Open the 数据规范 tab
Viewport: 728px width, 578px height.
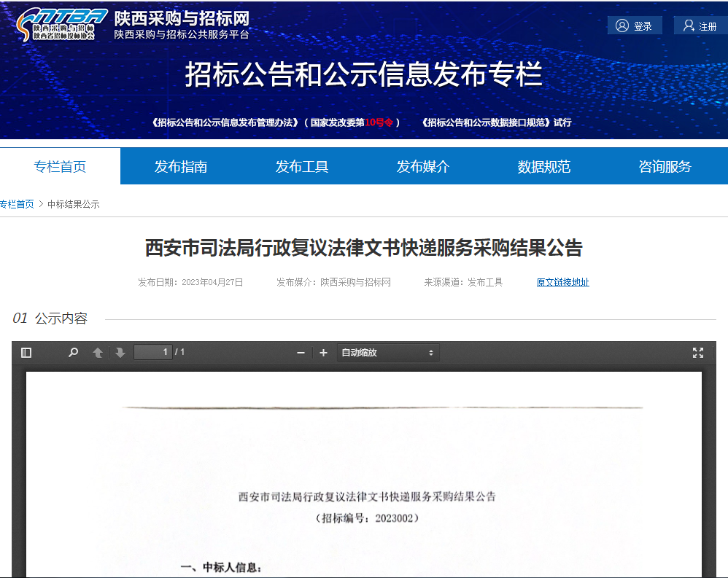(x=544, y=167)
